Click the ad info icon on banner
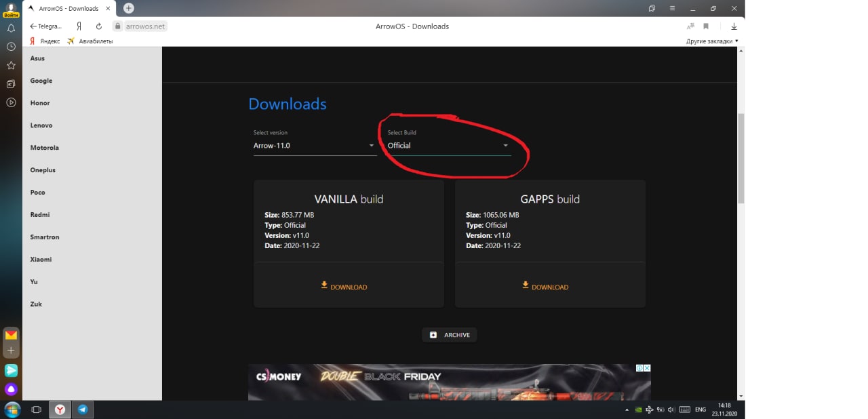The width and height of the screenshot is (868, 419). [639, 368]
